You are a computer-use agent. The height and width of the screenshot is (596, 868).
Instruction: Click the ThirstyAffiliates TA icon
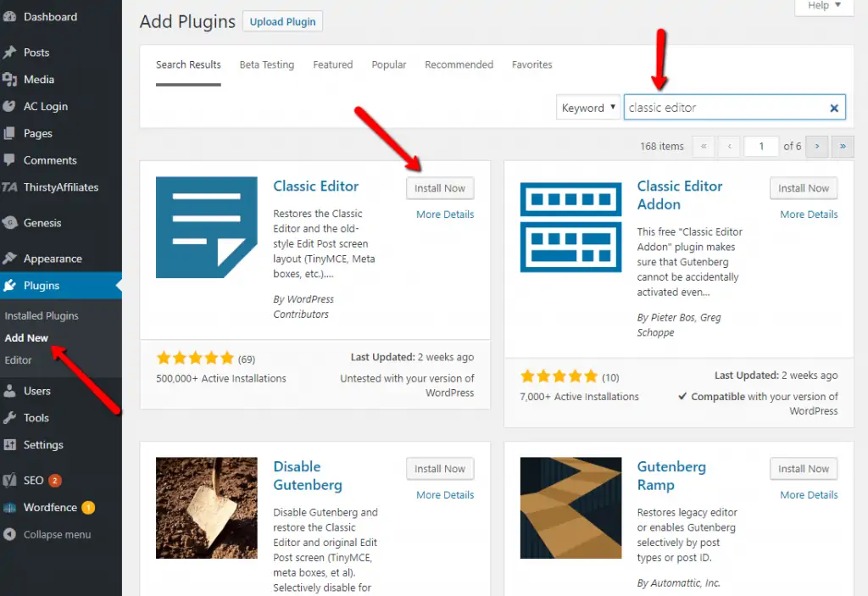8,187
